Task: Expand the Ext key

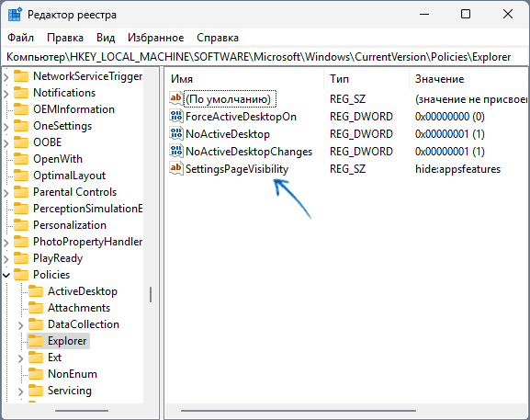Action: click(20, 358)
